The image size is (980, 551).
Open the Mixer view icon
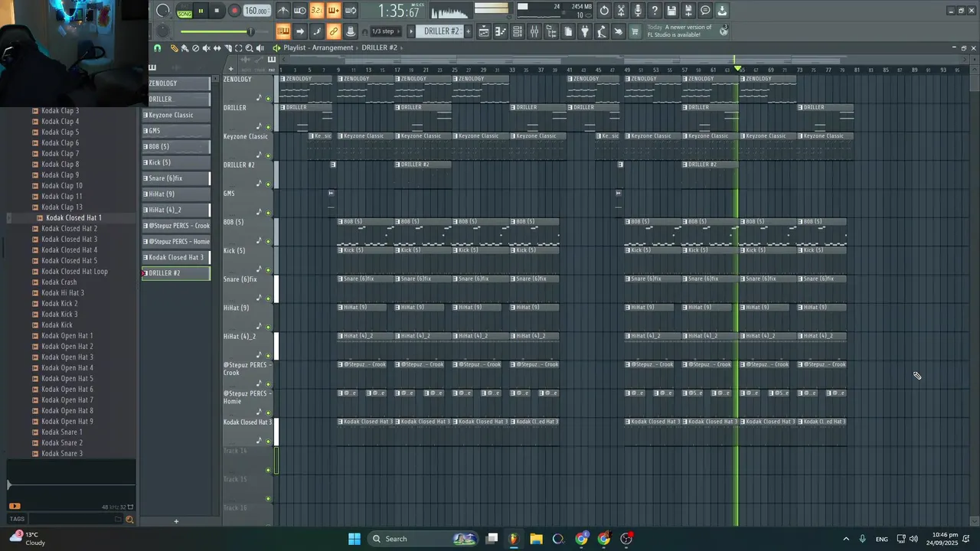tap(534, 31)
